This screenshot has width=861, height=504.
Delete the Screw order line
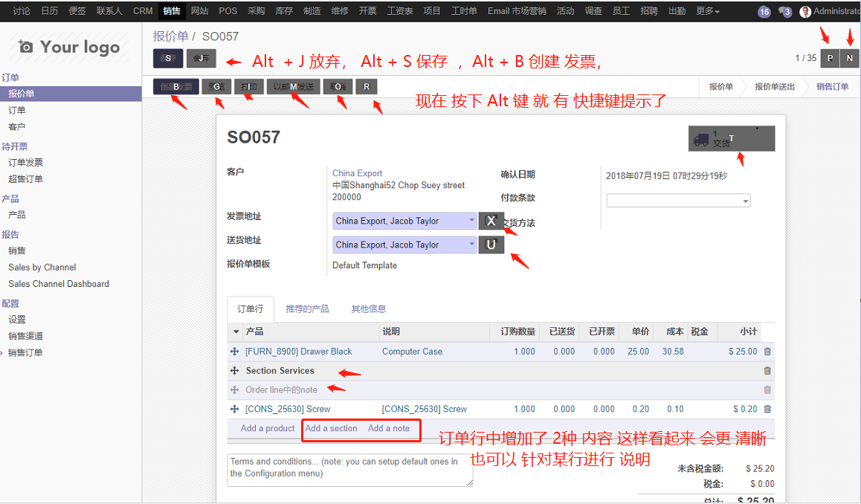click(x=767, y=409)
